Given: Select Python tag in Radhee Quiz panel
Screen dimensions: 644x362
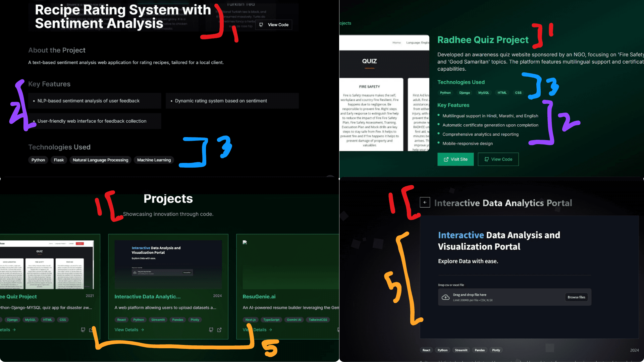Looking at the screenshot, I should [x=445, y=93].
